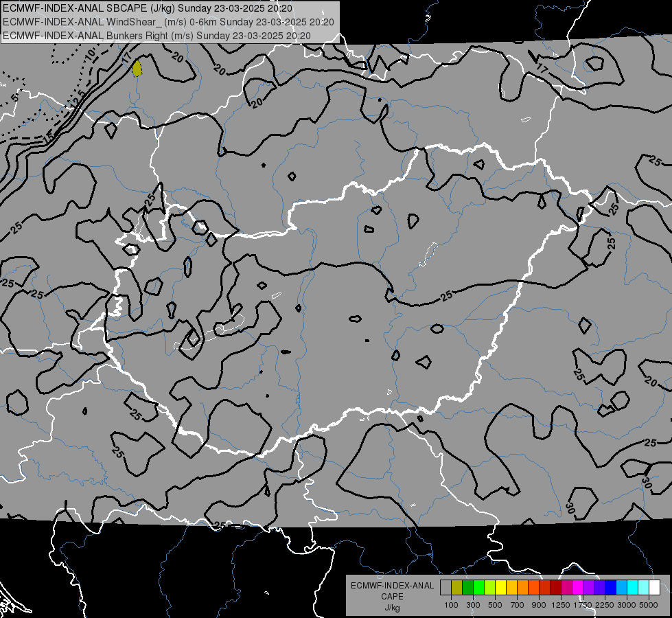Click the olive CAPE patch on the map
The height and width of the screenshot is (618, 672).
point(137,68)
